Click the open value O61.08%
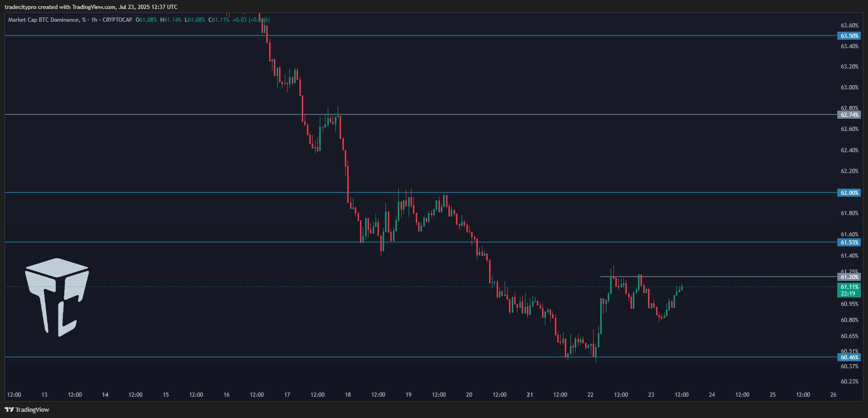 146,20
